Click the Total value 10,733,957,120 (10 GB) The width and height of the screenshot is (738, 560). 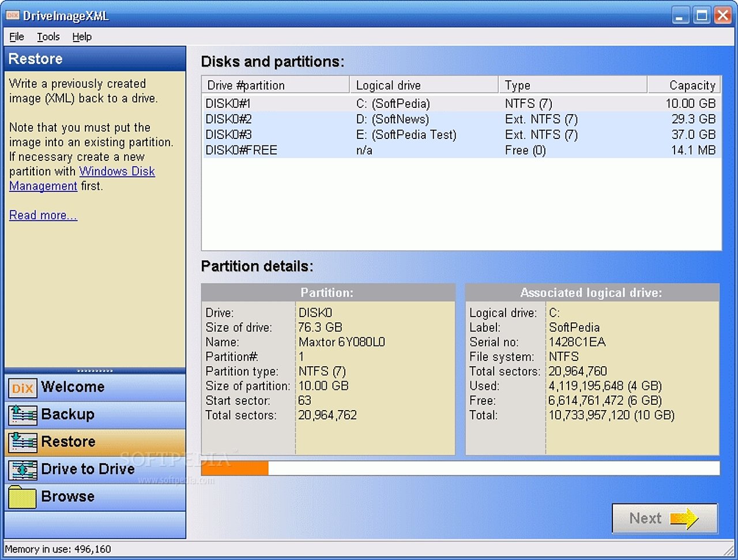coord(612,415)
